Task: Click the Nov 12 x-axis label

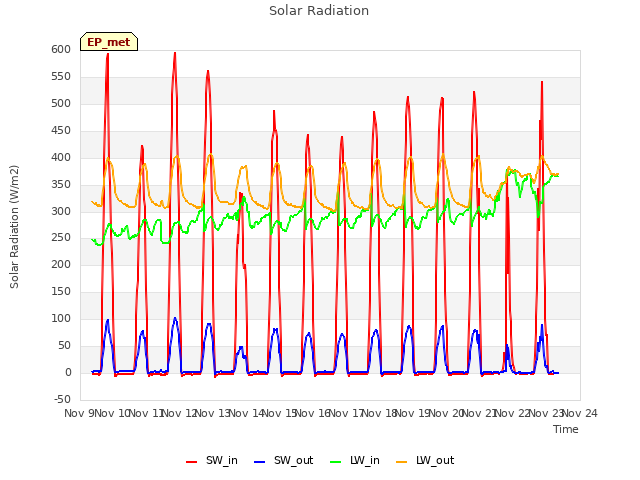Action: coord(180,413)
